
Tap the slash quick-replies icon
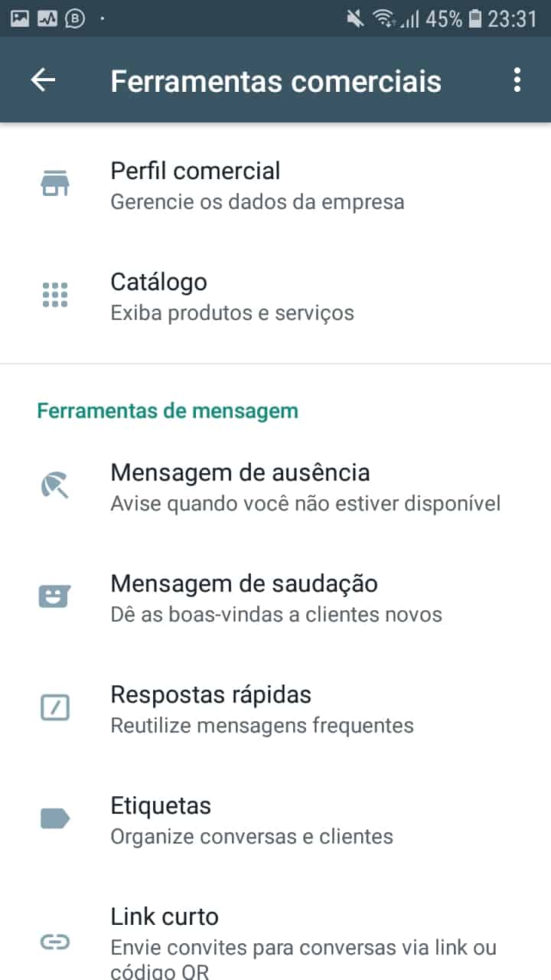[x=54, y=707]
